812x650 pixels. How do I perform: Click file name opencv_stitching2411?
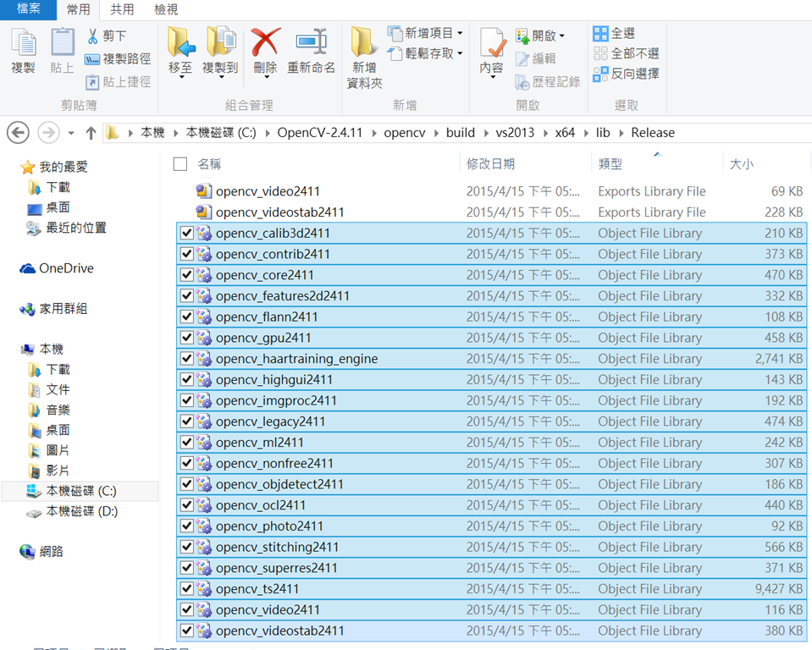(277, 547)
